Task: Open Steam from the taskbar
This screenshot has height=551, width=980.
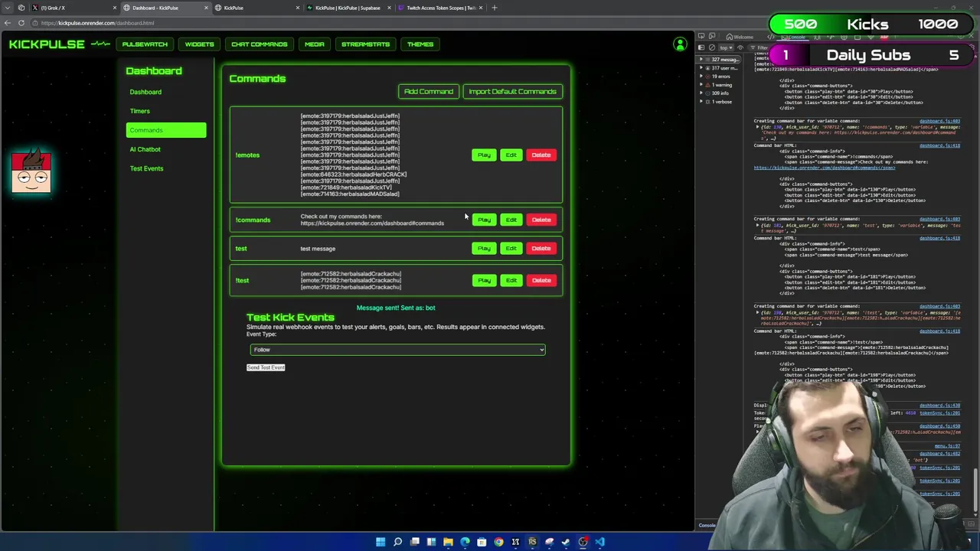Action: pos(566,542)
